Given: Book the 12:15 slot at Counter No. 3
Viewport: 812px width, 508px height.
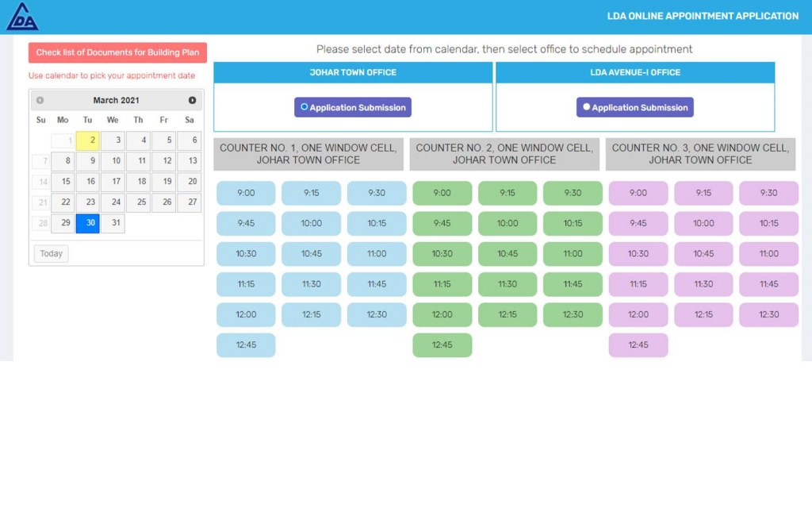Looking at the screenshot, I should point(703,314).
